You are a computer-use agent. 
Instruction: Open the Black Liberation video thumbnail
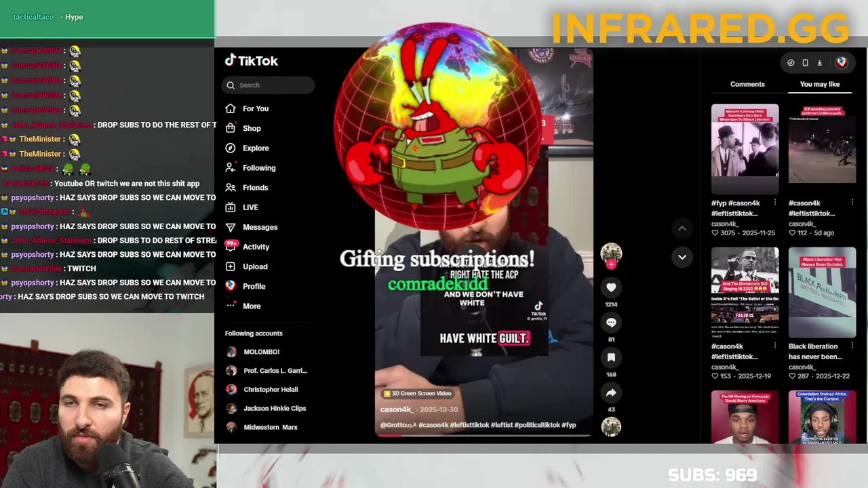pyautogui.click(x=822, y=292)
